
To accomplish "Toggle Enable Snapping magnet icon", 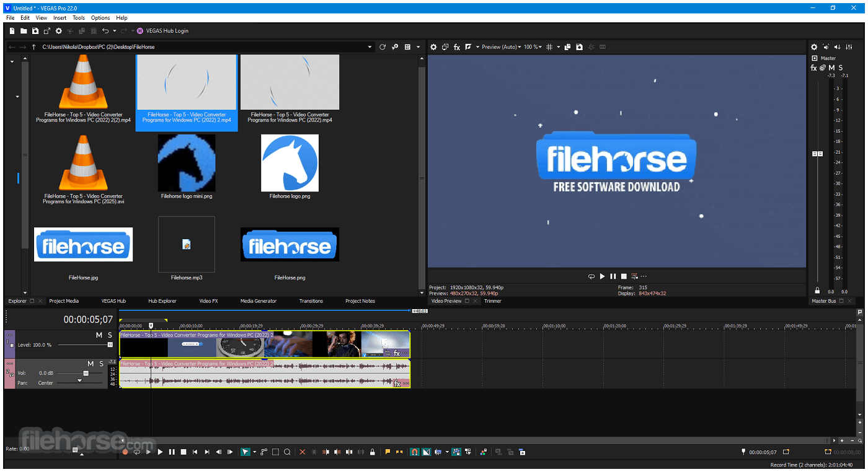I will pos(415,452).
